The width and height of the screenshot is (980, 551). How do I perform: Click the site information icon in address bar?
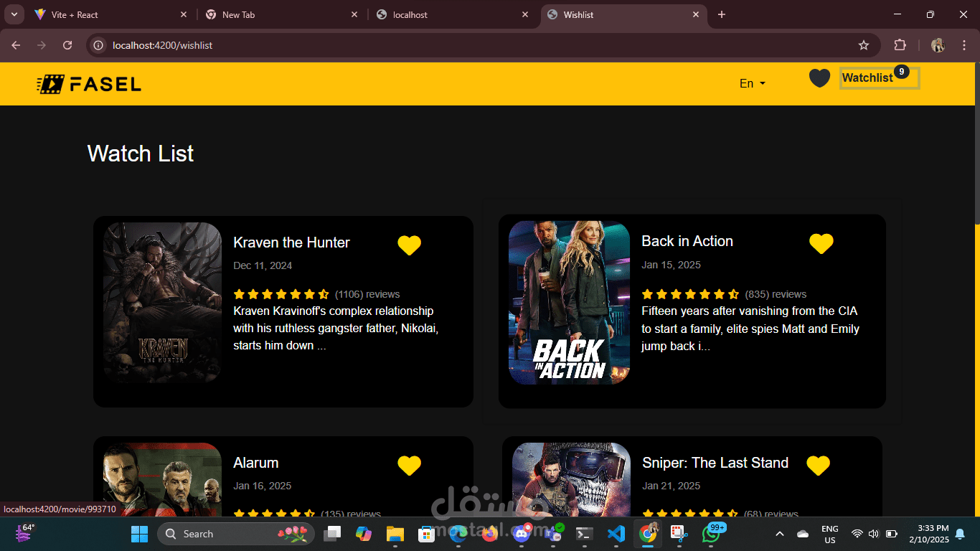[x=100, y=45]
